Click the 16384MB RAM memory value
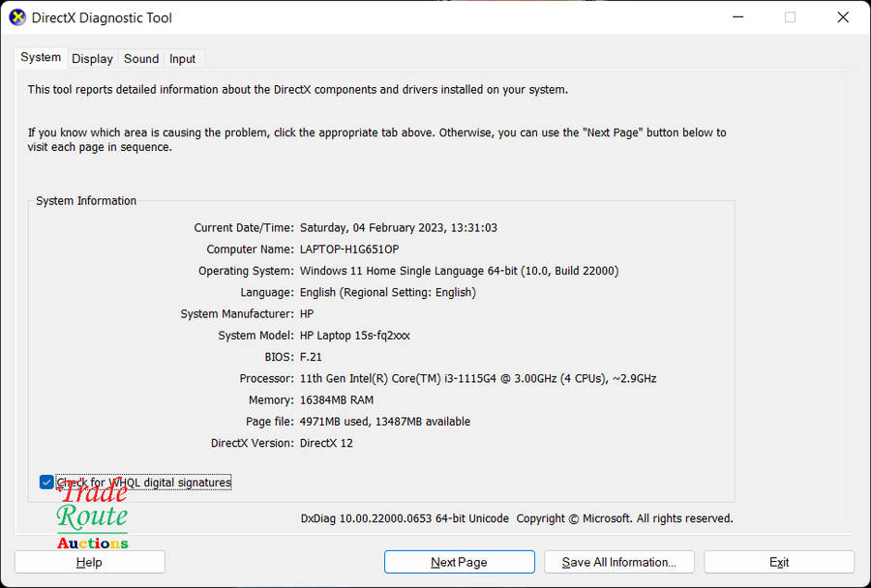871x588 pixels. [x=337, y=399]
